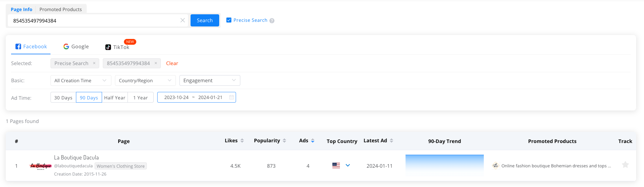
Task: Click the La Boutique Dacula page logo
Action: (x=41, y=166)
